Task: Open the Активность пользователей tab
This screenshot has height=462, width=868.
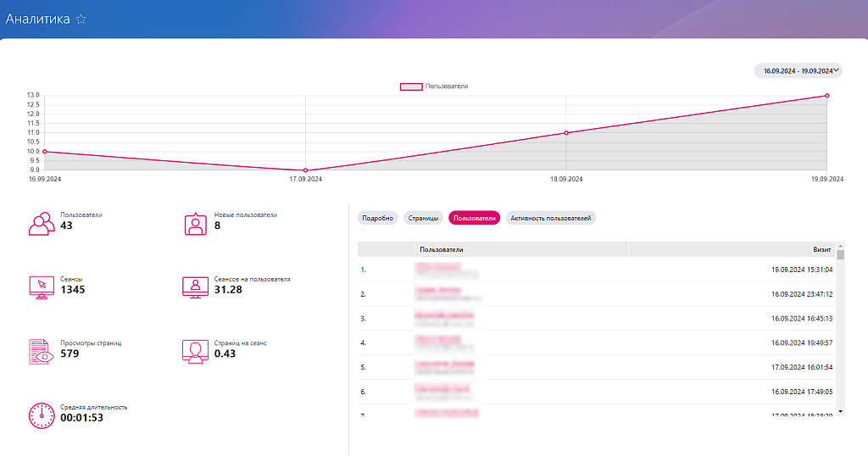Action: pyautogui.click(x=550, y=218)
